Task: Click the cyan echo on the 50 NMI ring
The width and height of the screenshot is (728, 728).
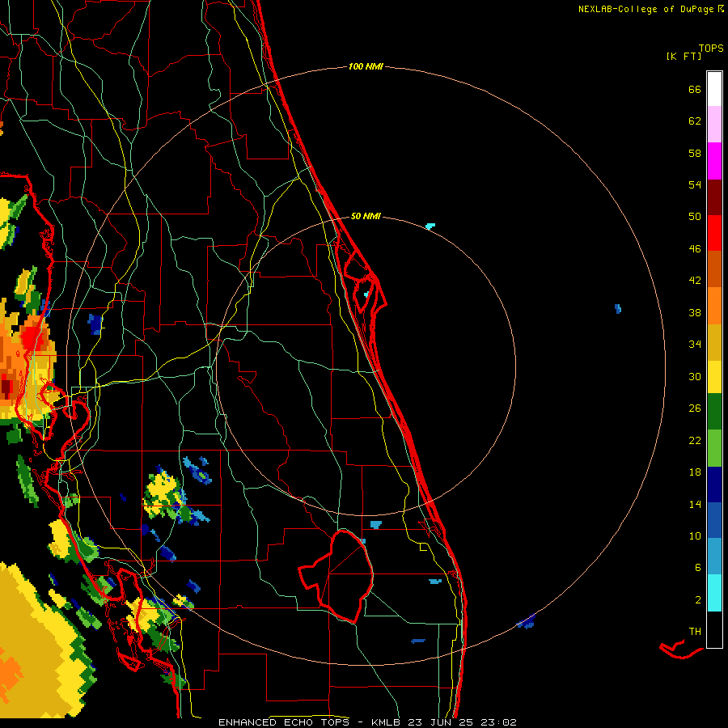Action: pyautogui.click(x=430, y=226)
